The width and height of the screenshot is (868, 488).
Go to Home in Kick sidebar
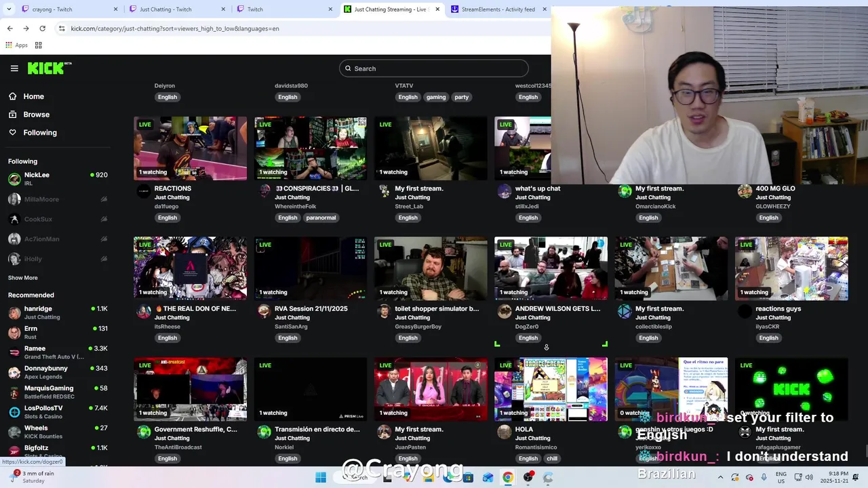(33, 96)
